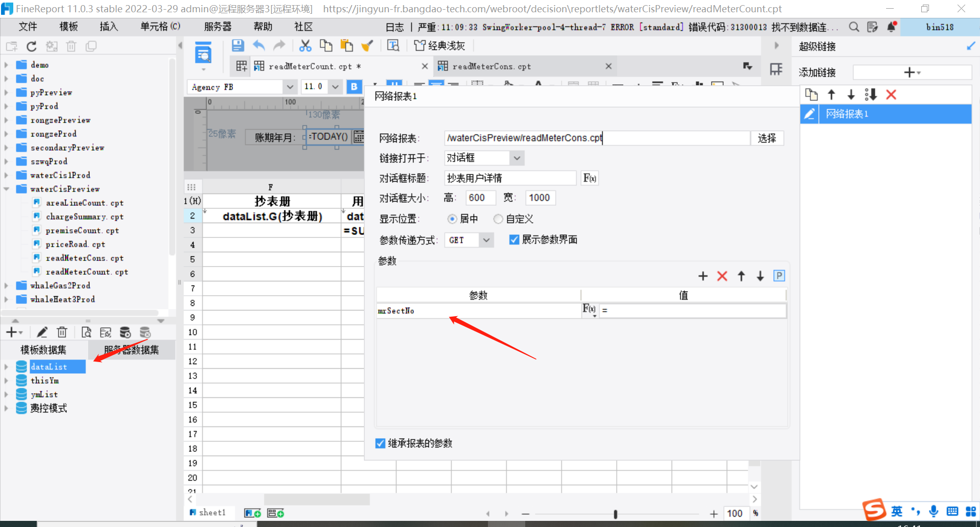The width and height of the screenshot is (980, 527).
Task: Click the 经典浅灰 theme button
Action: (439, 46)
